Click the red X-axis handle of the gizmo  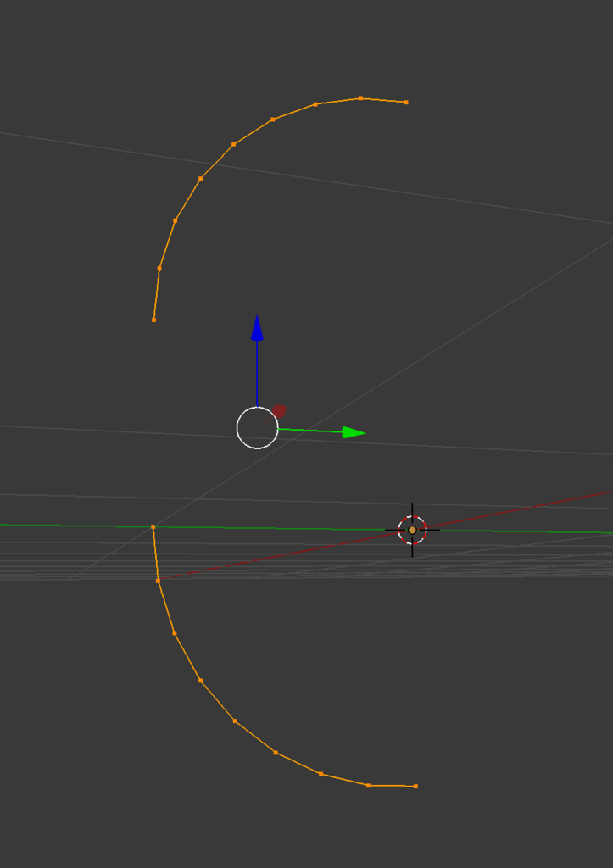279,411
